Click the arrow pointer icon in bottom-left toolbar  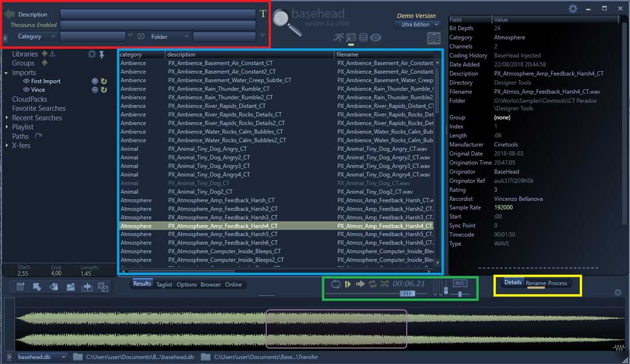37,287
